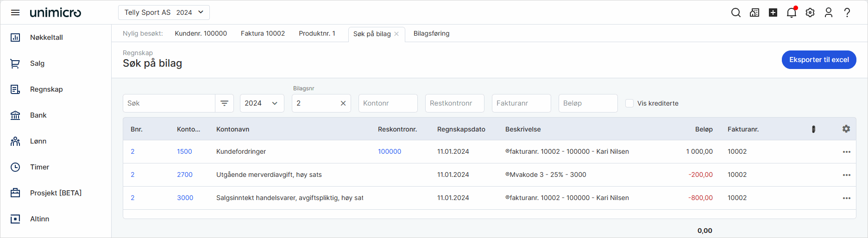Image resolution: width=868 pixels, height=238 pixels.
Task: Open the settings gear in top bar
Action: click(810, 13)
